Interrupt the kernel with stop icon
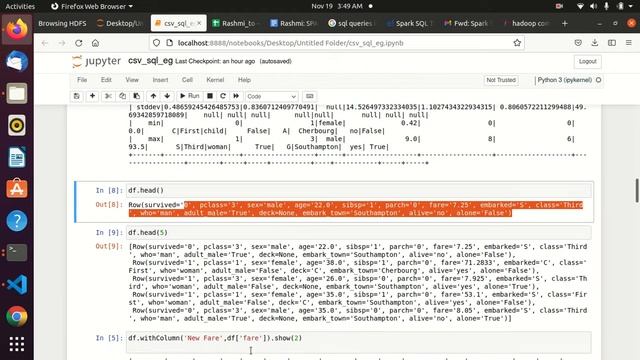 (x=210, y=96)
